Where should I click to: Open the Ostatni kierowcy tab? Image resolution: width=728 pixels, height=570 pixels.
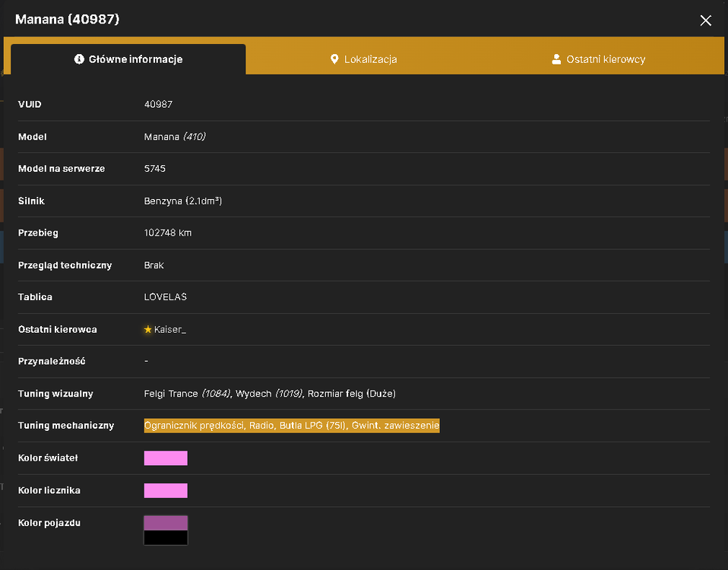[x=599, y=59]
